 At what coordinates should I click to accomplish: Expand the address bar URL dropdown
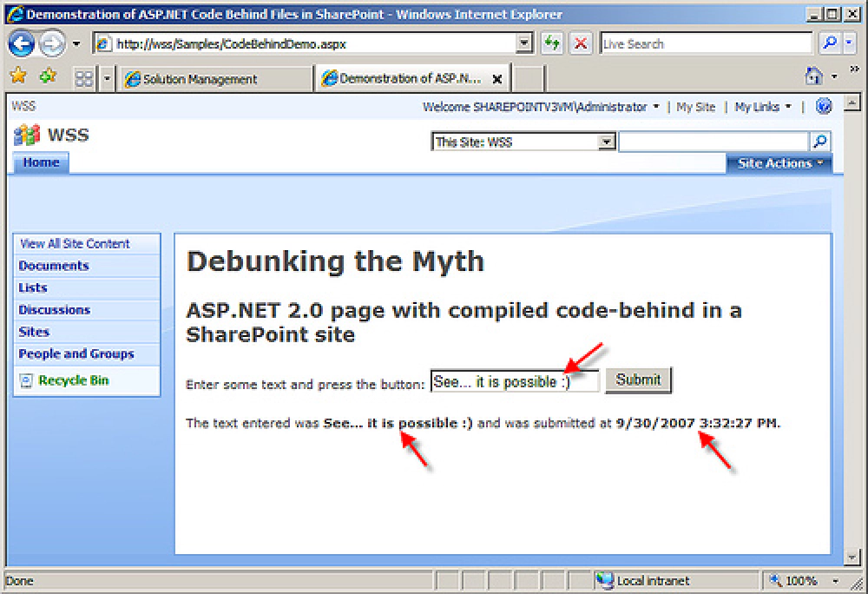[524, 43]
